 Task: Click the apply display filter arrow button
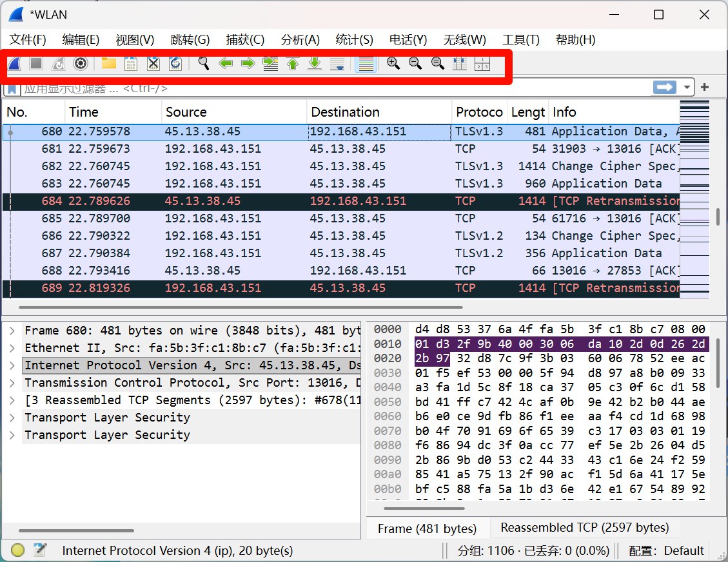(x=664, y=88)
